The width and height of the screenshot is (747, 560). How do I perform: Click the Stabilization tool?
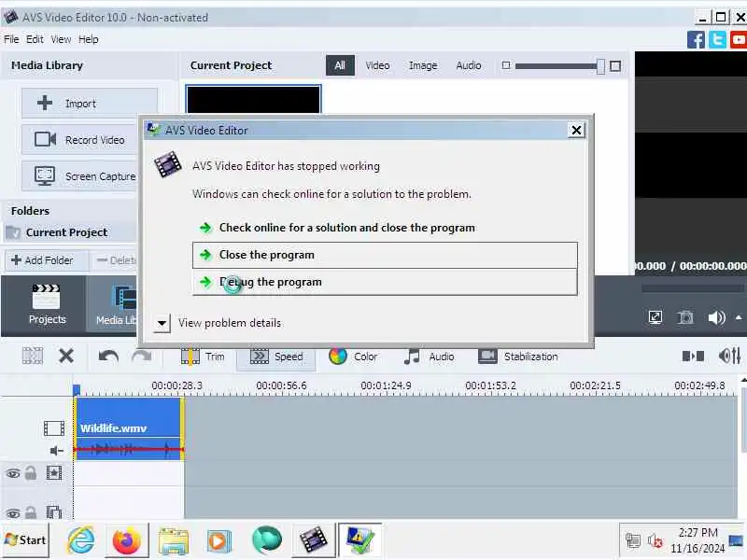518,357
